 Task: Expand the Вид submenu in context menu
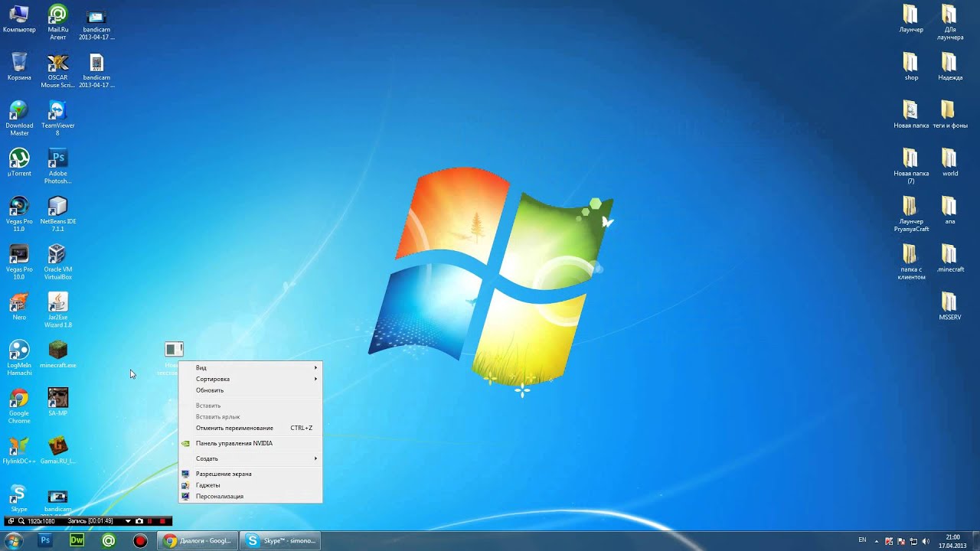(x=250, y=368)
